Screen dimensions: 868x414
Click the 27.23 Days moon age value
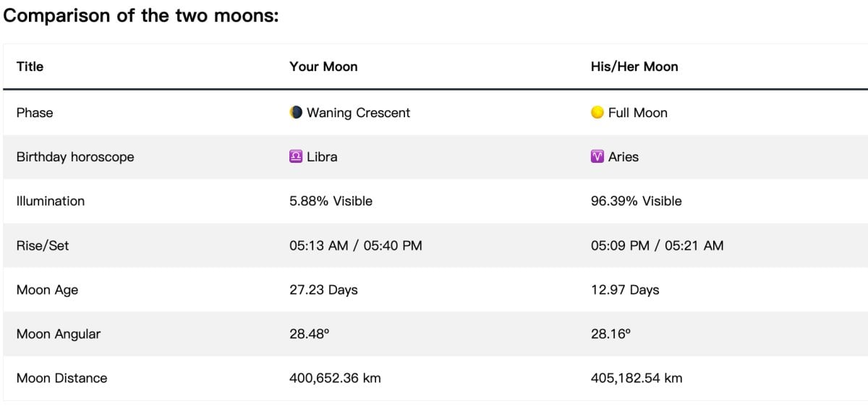(x=323, y=290)
